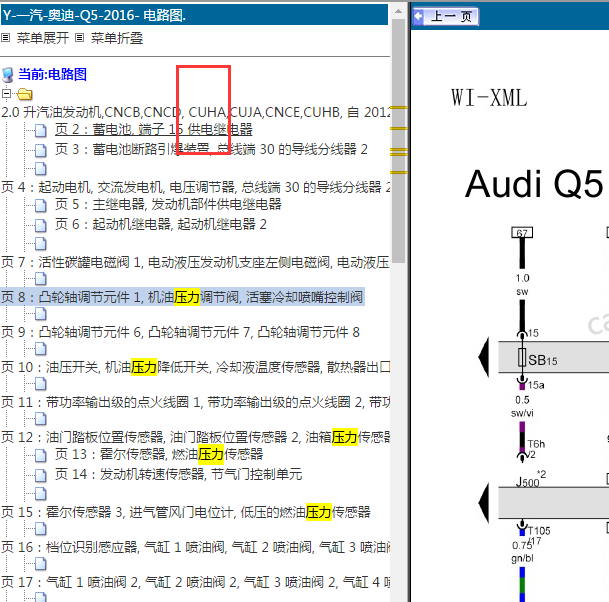This screenshot has height=602, width=609.
Task: Open 页 10 油压开关 entry
Action: coord(195,367)
